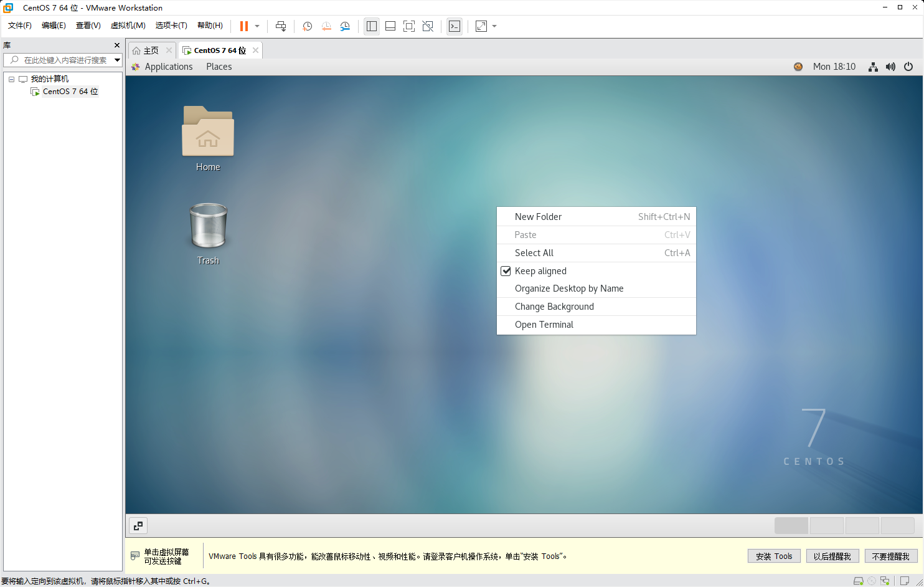This screenshot has height=587, width=924.
Task: Open the Places menu in CentOS
Action: point(219,67)
